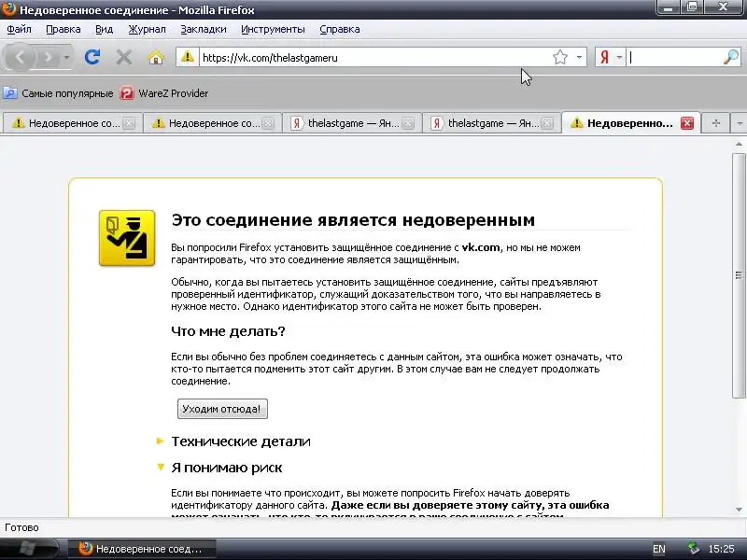Go back with the Back arrow button

point(19,58)
